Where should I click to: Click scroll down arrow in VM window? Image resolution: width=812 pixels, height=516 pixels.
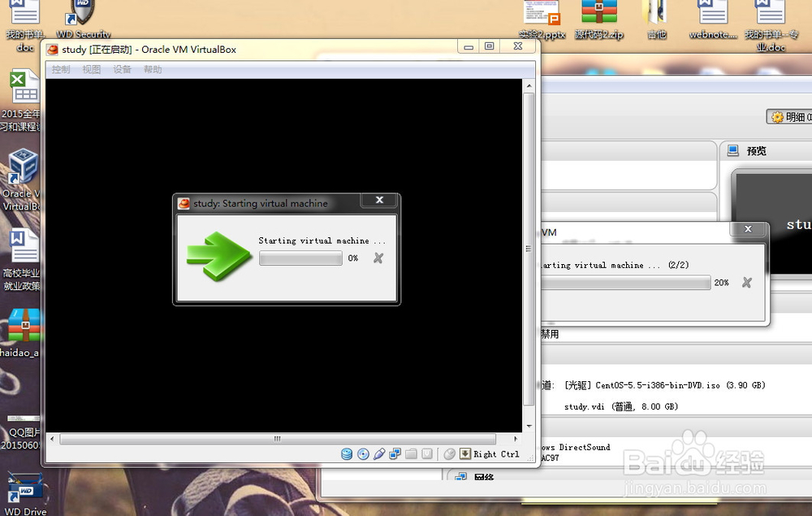[x=529, y=426]
